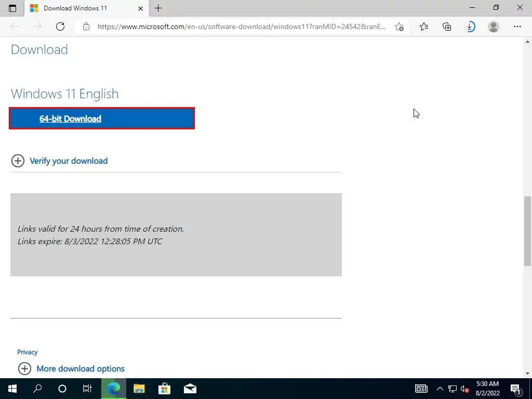Click the page vertical scrollbar thumb
Viewport: 532px width, 399px height.
(528, 231)
